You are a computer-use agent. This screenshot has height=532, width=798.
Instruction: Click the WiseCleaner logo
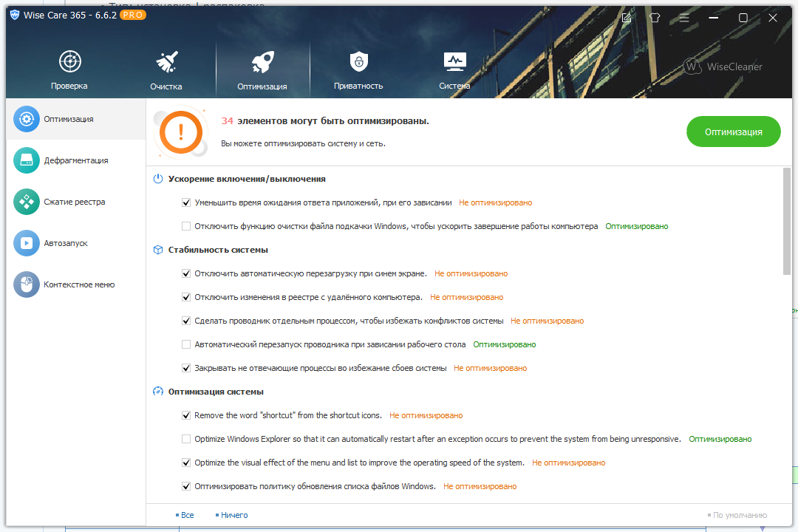[x=723, y=66]
